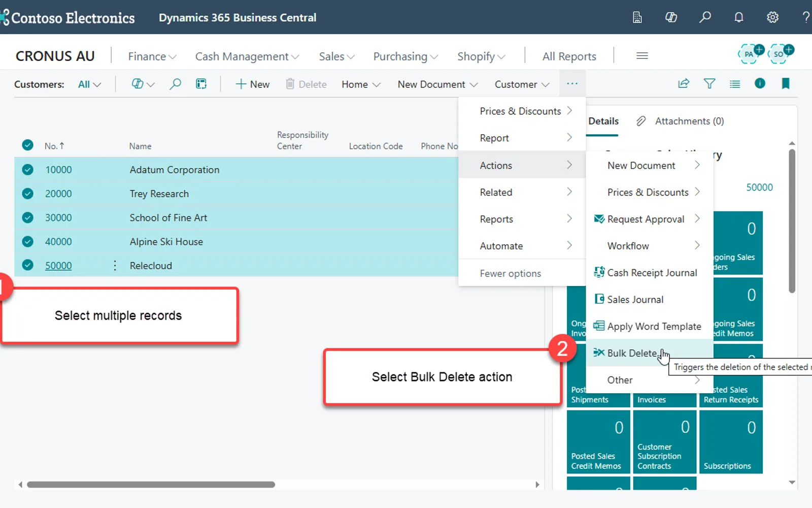Open Copilot icon in the top header

pos(671,17)
